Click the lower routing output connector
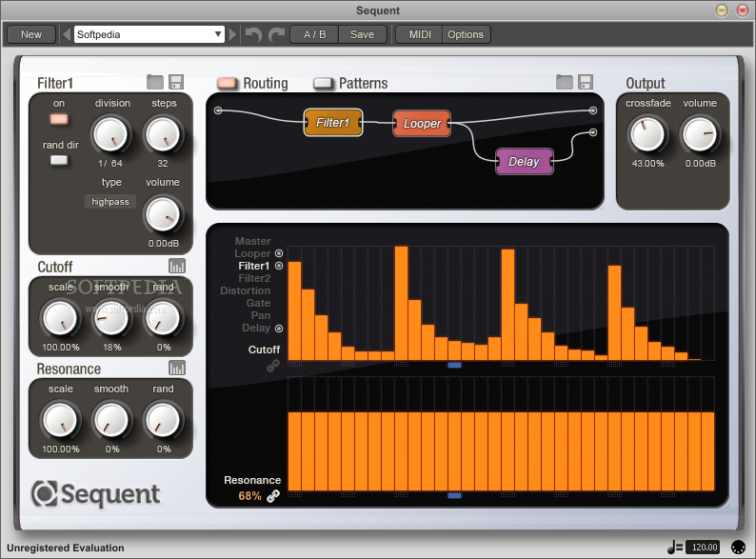 pyautogui.click(x=593, y=132)
